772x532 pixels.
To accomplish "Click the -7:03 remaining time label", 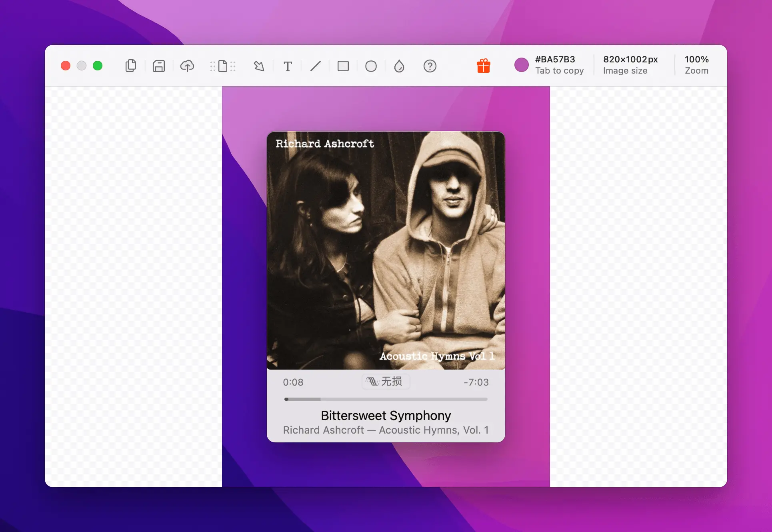I will (x=476, y=382).
